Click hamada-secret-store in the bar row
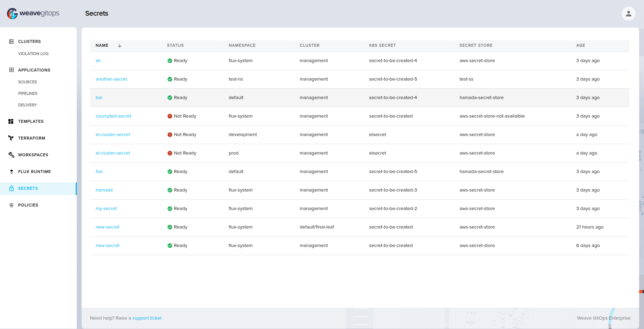The height and width of the screenshot is (329, 644). click(x=481, y=98)
